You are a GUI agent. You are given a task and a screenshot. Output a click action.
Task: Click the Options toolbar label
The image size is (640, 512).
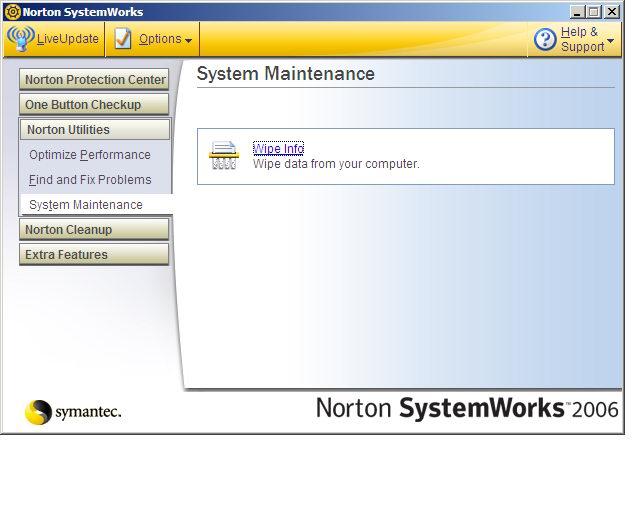[x=160, y=39]
